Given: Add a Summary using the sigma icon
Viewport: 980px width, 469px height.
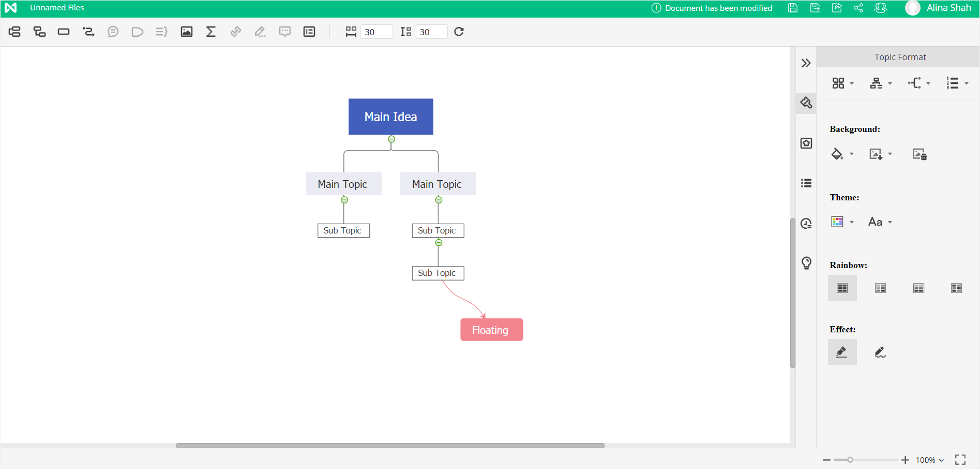Looking at the screenshot, I should pos(210,32).
